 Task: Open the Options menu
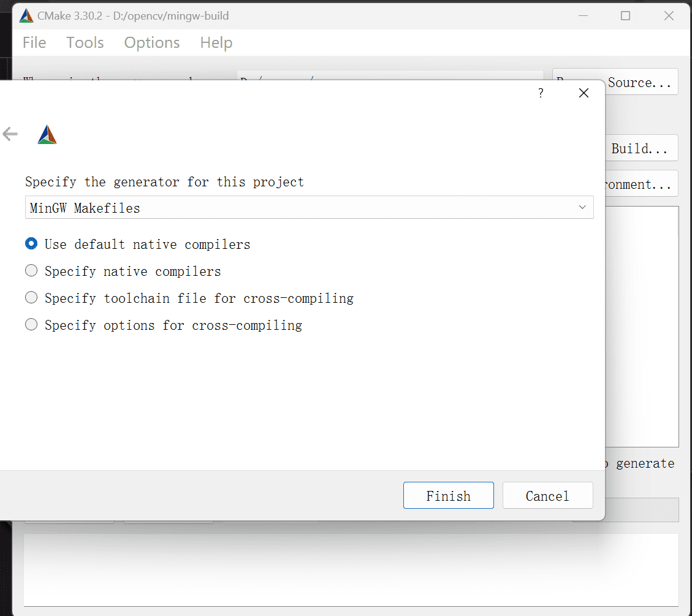[152, 42]
